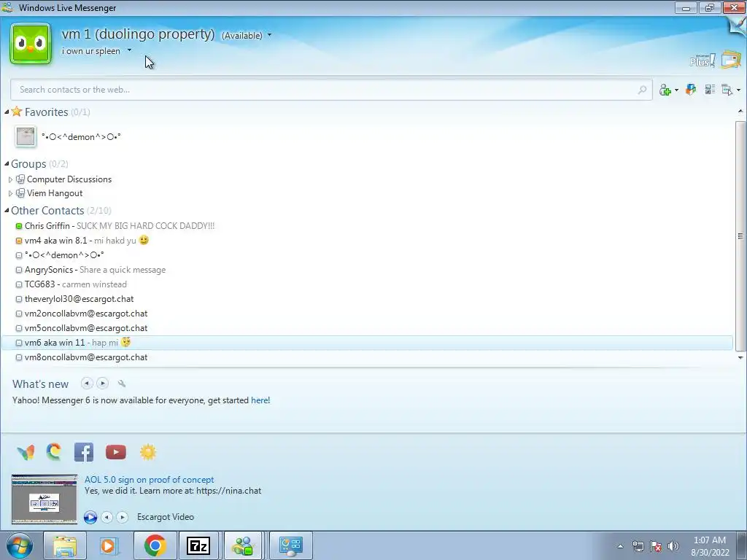This screenshot has height=560, width=747.
Task: Click the Search contacts or the web field
Action: point(331,90)
